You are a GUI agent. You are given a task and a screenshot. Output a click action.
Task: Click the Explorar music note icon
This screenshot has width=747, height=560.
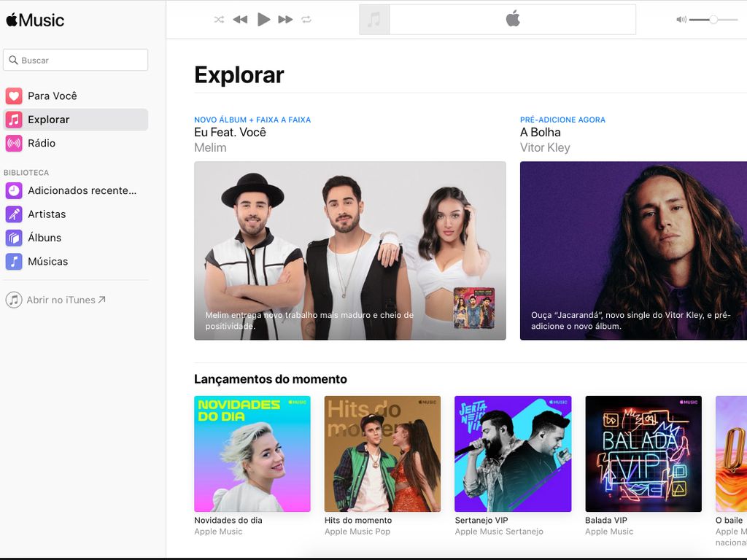point(14,120)
